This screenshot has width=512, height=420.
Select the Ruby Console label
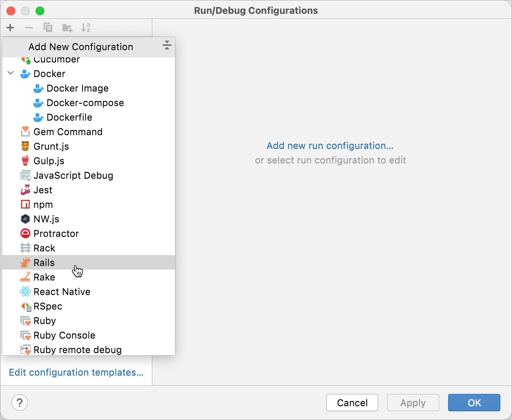pos(65,335)
